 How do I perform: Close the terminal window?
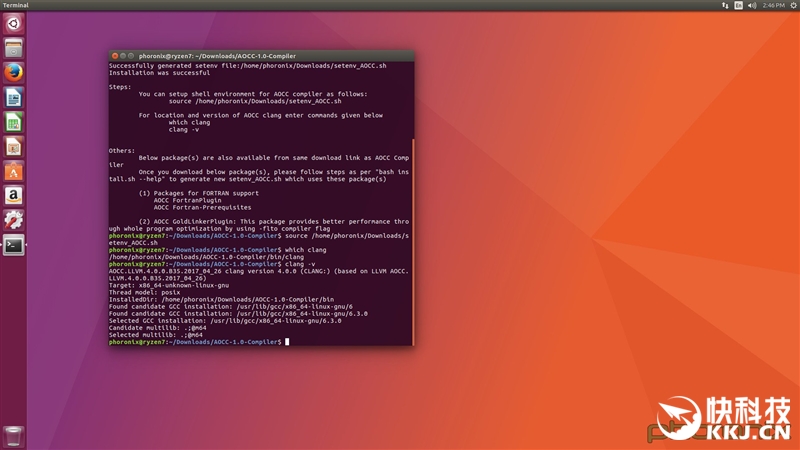[115, 56]
